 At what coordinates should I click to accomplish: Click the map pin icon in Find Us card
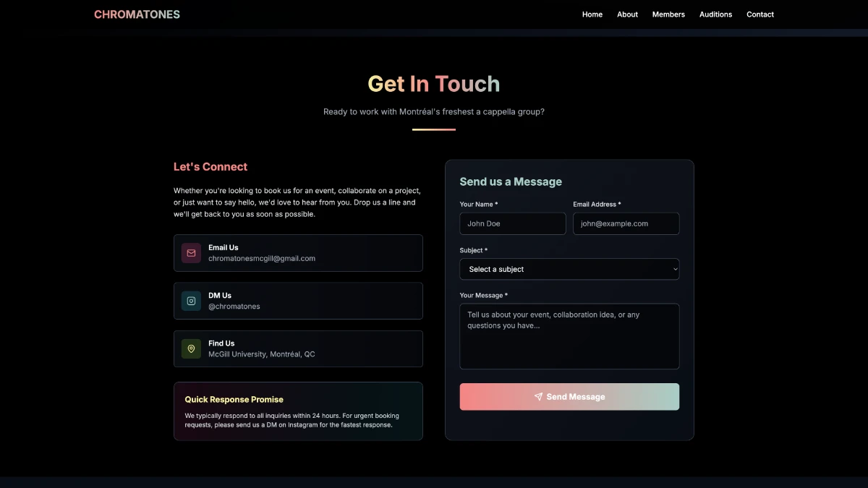[191, 349]
